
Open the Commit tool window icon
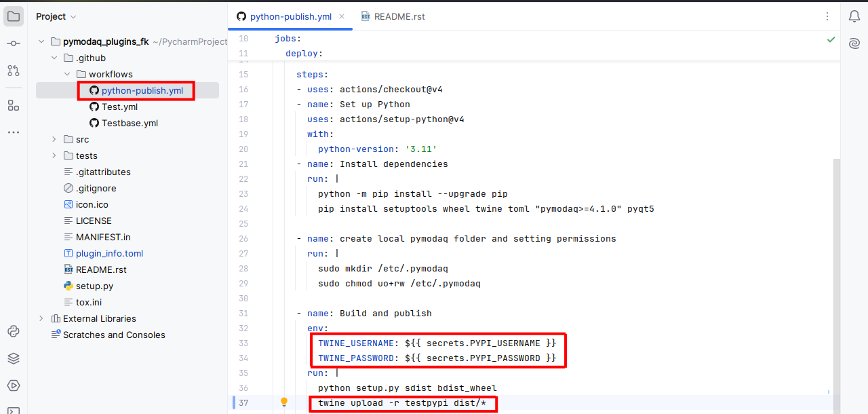14,43
